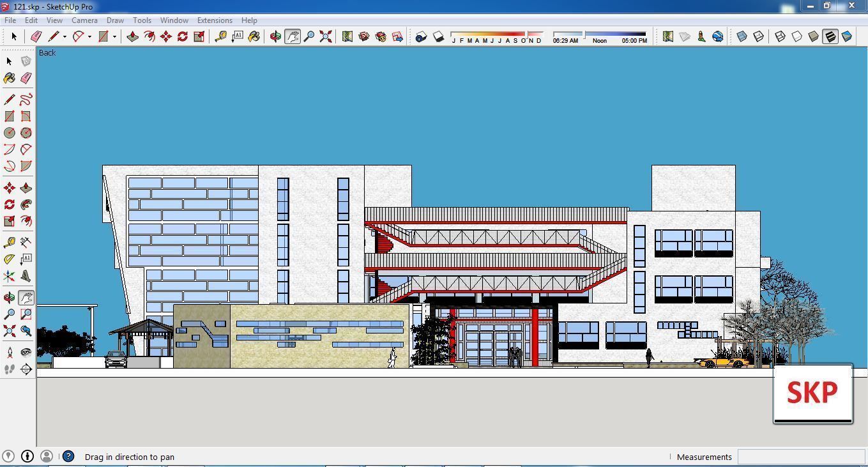Switch to Shaded face style

[813, 36]
